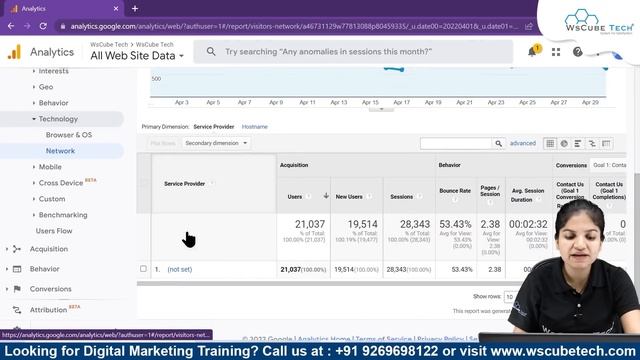Click the advanced filter link
The width and height of the screenshot is (640, 360).
click(523, 143)
